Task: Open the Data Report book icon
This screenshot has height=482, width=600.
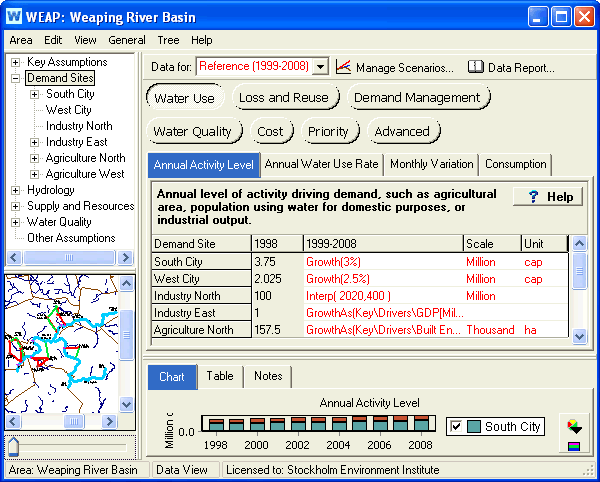Action: pyautogui.click(x=476, y=67)
